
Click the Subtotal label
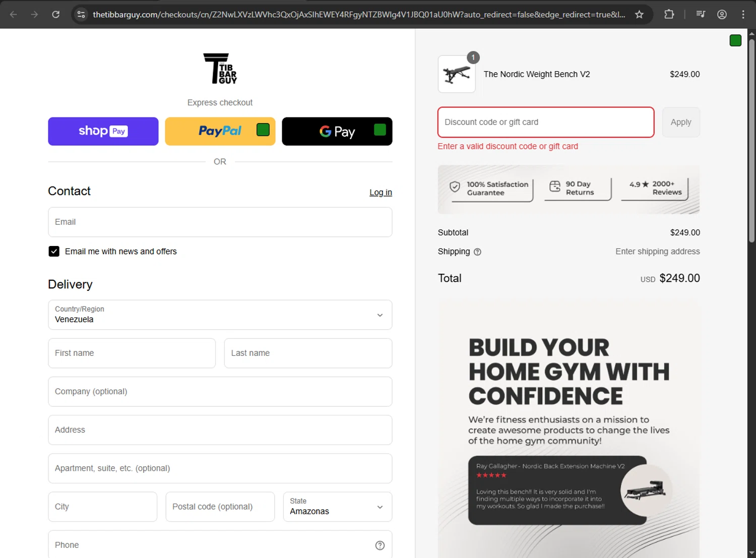[x=453, y=232]
